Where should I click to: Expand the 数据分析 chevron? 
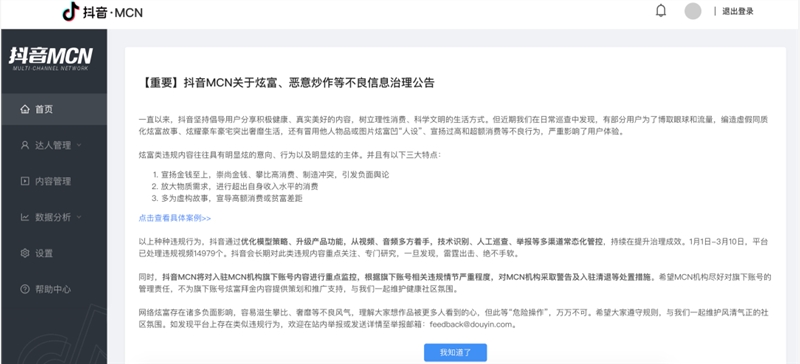[79, 217]
